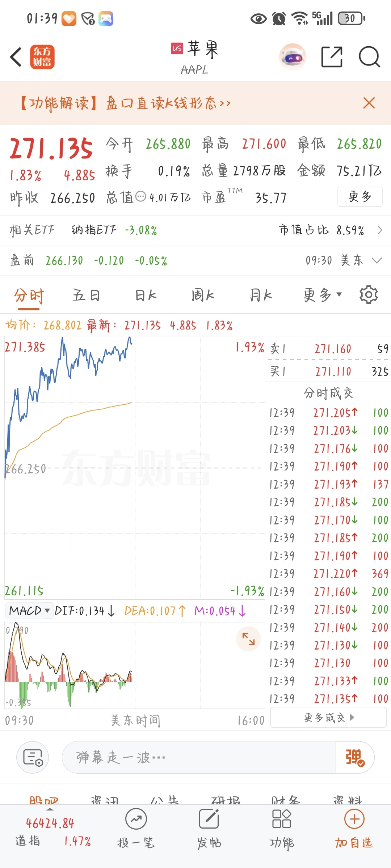Tap the 更多 quote details button
The width and height of the screenshot is (391, 868).
pos(360,196)
